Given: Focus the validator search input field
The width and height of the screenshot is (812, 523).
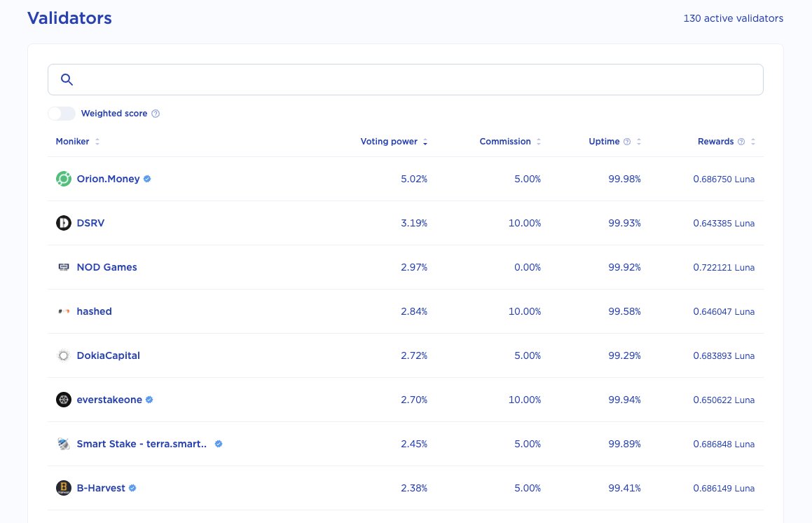Looking at the screenshot, I should coord(406,79).
